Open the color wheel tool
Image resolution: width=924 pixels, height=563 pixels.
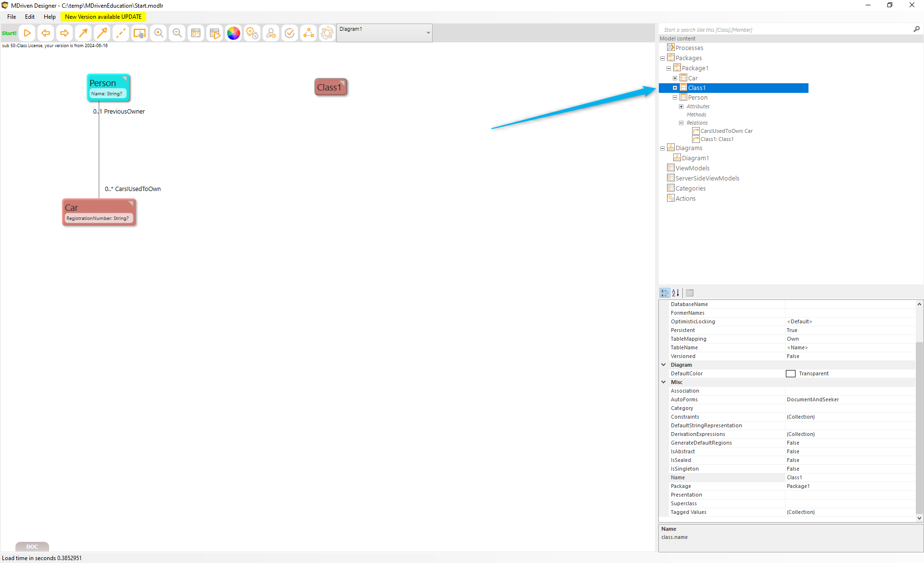coord(233,33)
